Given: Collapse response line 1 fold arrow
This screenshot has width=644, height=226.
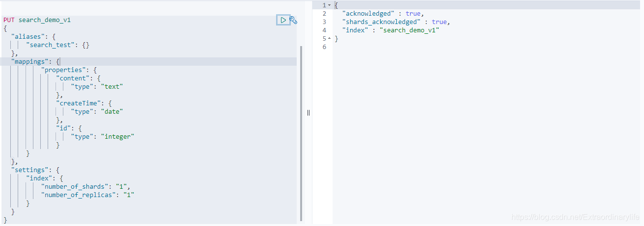Looking at the screenshot, I should tap(329, 5).
